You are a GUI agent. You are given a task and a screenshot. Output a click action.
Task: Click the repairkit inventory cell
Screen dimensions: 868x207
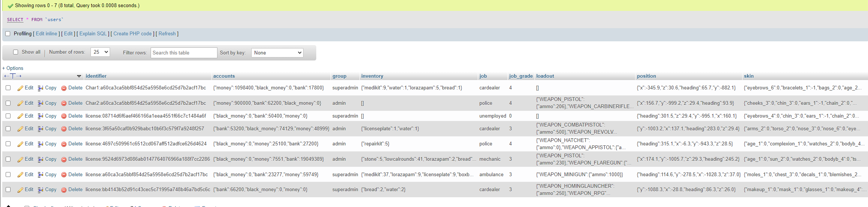point(375,144)
